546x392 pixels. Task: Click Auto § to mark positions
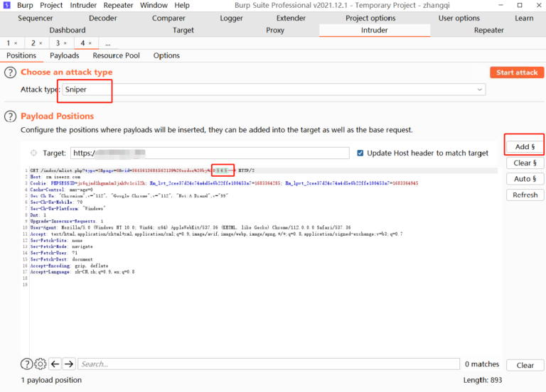tap(525, 179)
